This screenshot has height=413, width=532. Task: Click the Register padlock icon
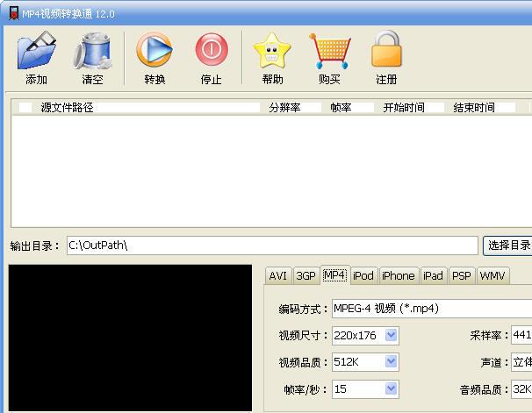pos(386,52)
